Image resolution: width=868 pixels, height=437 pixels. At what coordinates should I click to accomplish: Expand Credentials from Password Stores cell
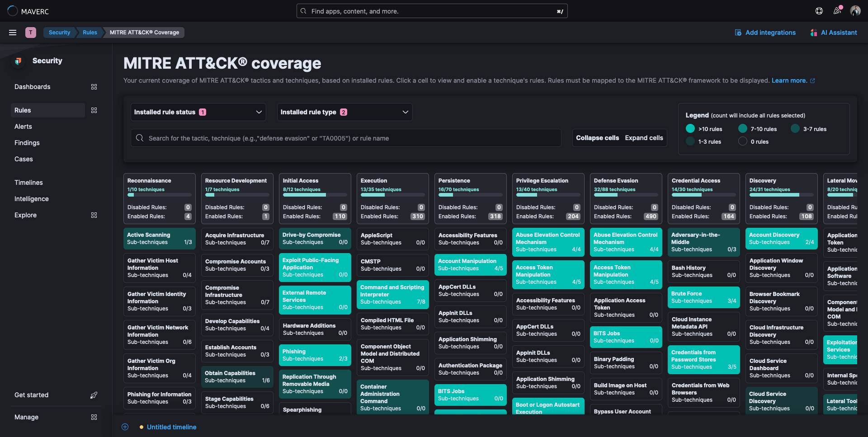pyautogui.click(x=704, y=360)
